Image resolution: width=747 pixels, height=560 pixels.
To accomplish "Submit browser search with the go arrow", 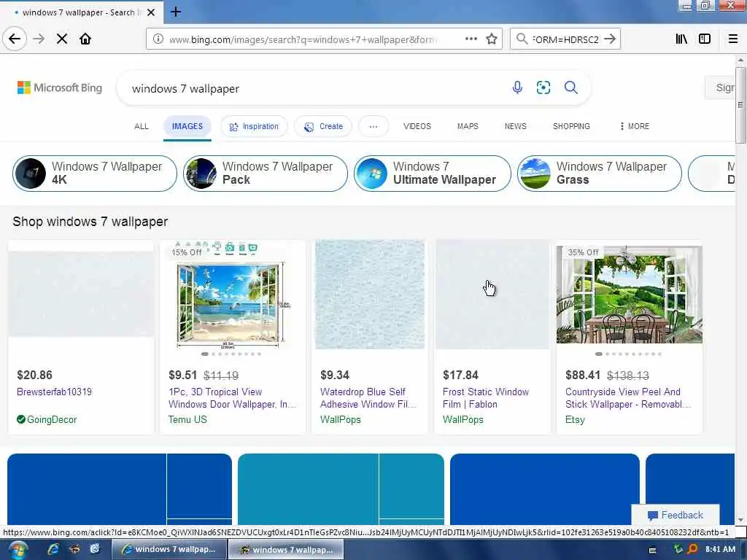I will 610,39.
